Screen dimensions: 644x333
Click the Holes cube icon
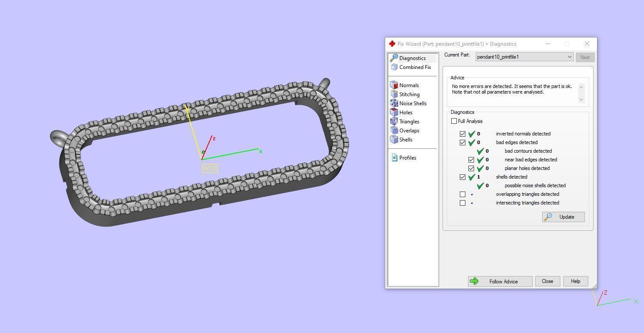(x=394, y=113)
